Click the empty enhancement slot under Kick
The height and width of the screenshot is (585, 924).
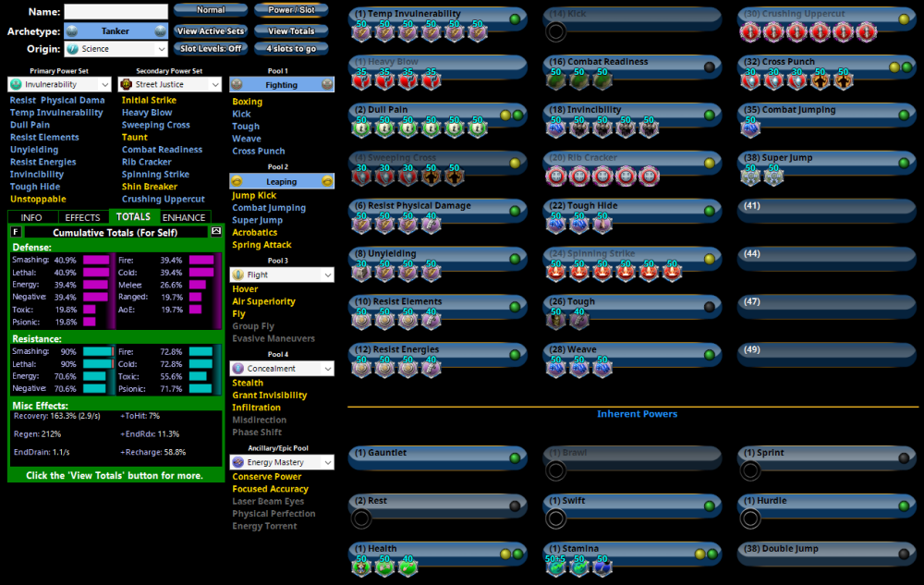(555, 32)
